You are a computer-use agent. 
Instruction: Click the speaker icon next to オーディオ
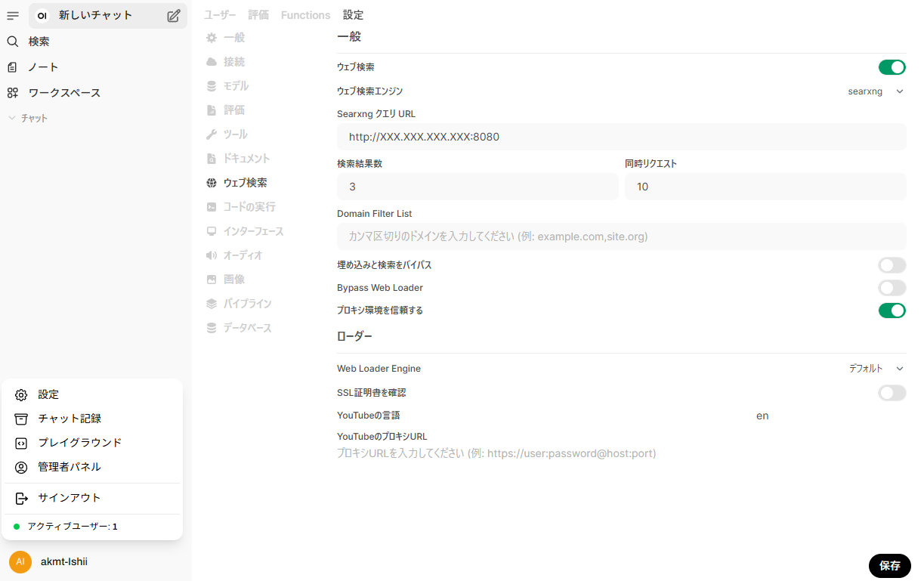(212, 255)
